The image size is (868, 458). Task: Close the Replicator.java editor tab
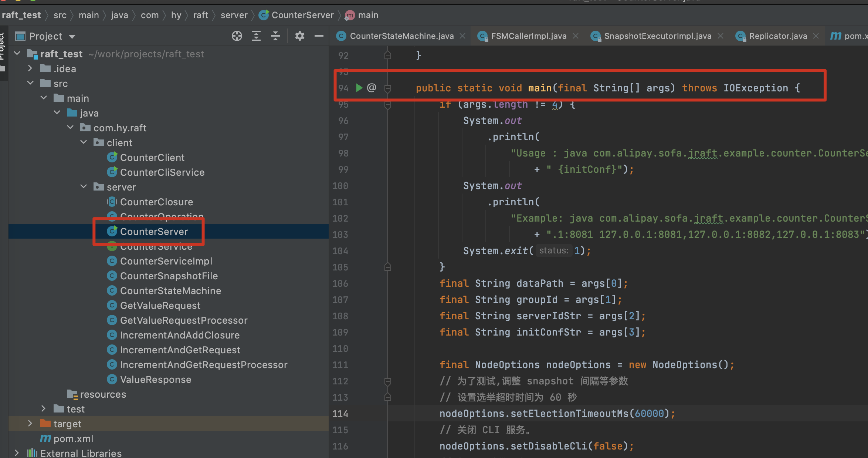coord(816,36)
